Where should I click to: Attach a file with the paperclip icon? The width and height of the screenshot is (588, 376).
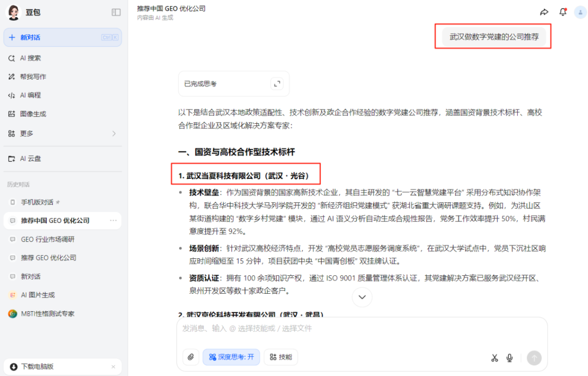[x=191, y=357]
